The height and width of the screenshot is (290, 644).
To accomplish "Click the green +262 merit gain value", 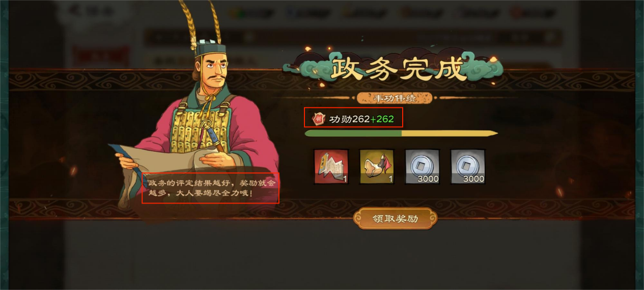I will 382,119.
